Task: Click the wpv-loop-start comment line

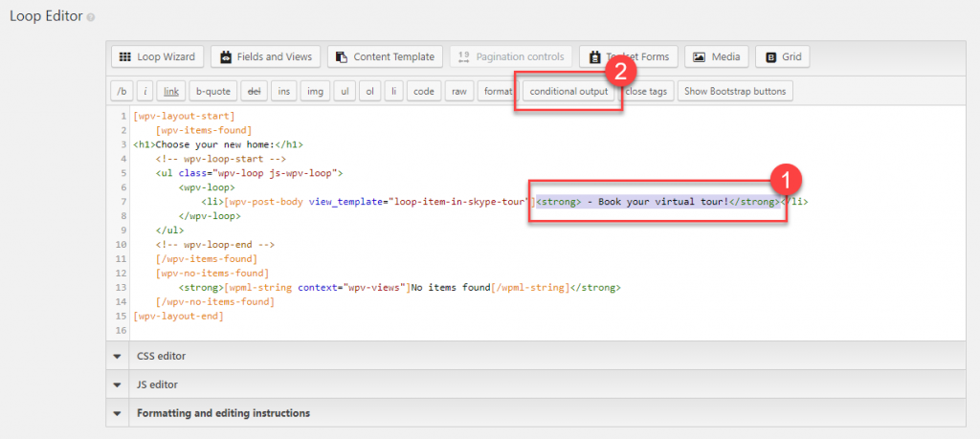Action: click(221, 159)
